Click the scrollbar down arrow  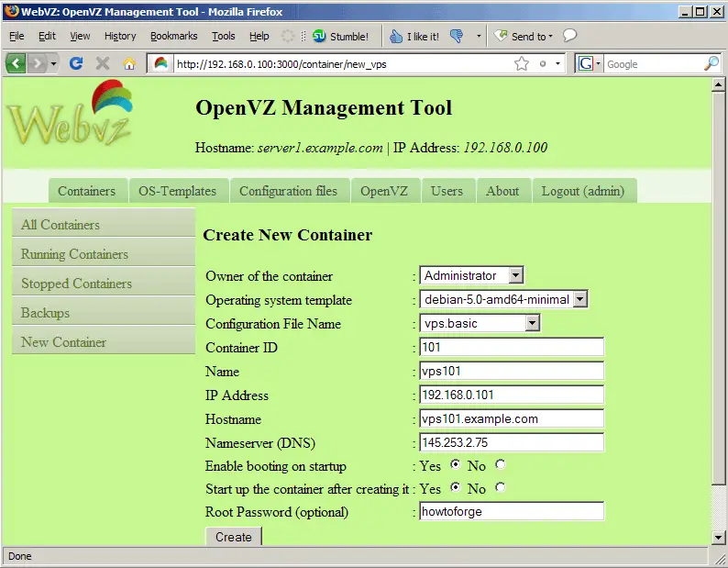pyautogui.click(x=718, y=538)
